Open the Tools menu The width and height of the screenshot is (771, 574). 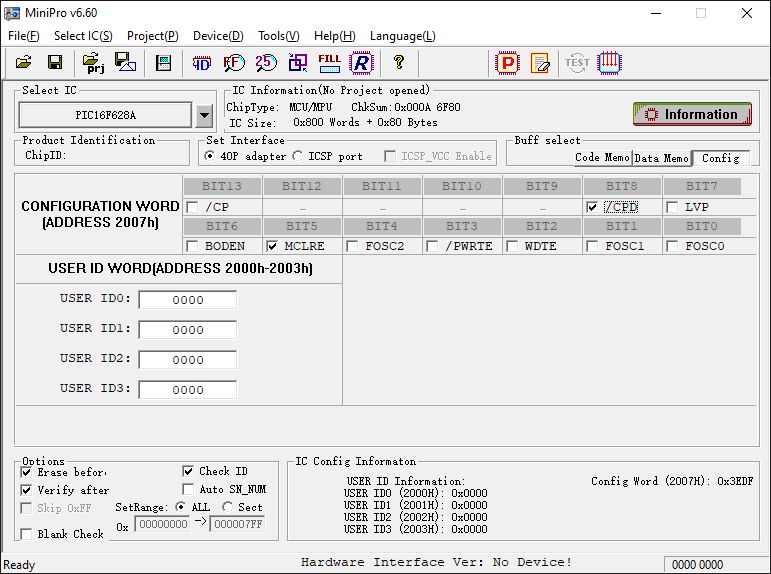pyautogui.click(x=278, y=36)
